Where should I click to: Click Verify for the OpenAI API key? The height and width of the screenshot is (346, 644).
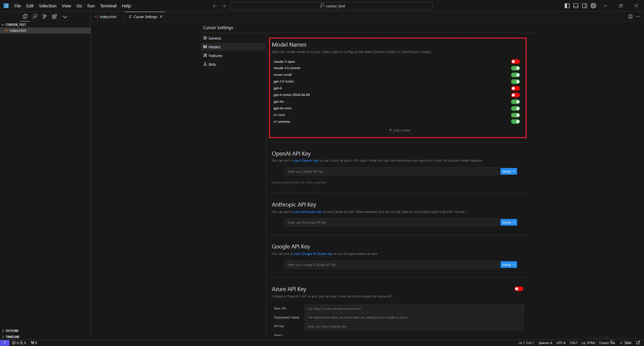coord(508,172)
